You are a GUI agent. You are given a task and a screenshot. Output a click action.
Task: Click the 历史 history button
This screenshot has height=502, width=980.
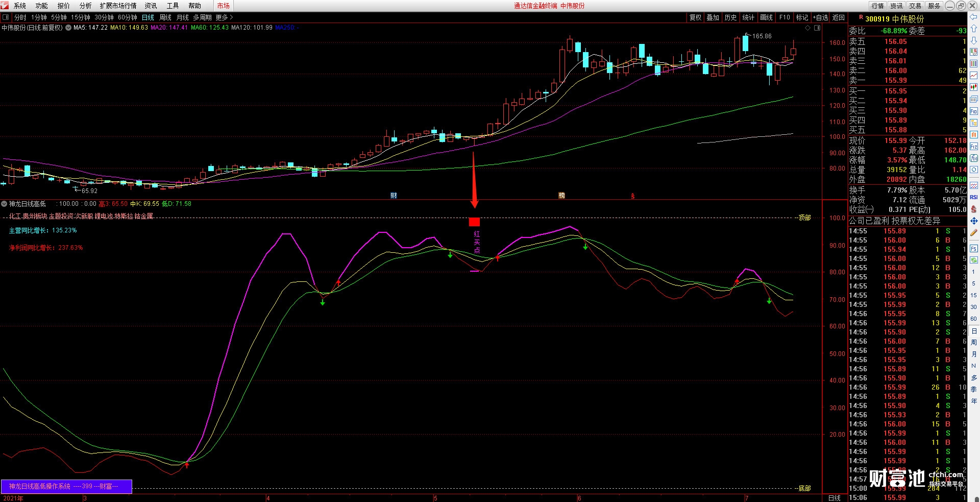[x=731, y=17]
